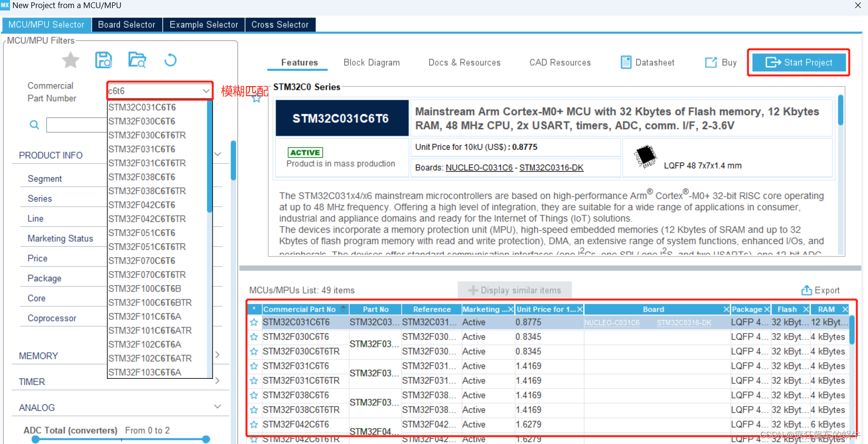This screenshot has height=444, width=868.
Task: Remove the Flash column with its X
Action: tap(806, 309)
